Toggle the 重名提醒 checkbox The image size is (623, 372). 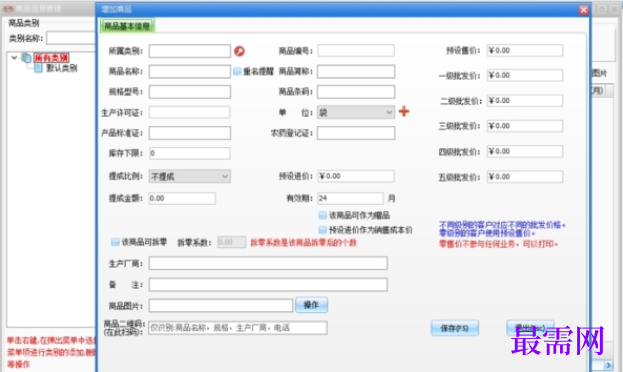237,72
